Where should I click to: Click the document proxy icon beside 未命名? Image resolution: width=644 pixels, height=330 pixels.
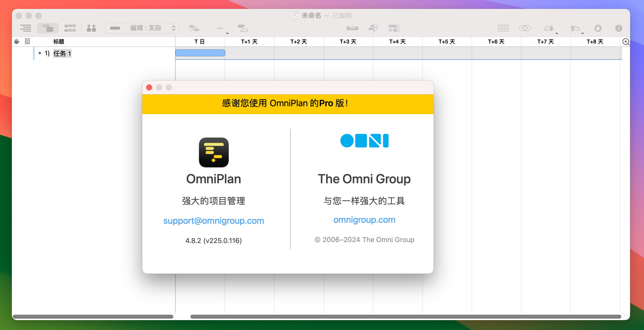click(x=296, y=16)
